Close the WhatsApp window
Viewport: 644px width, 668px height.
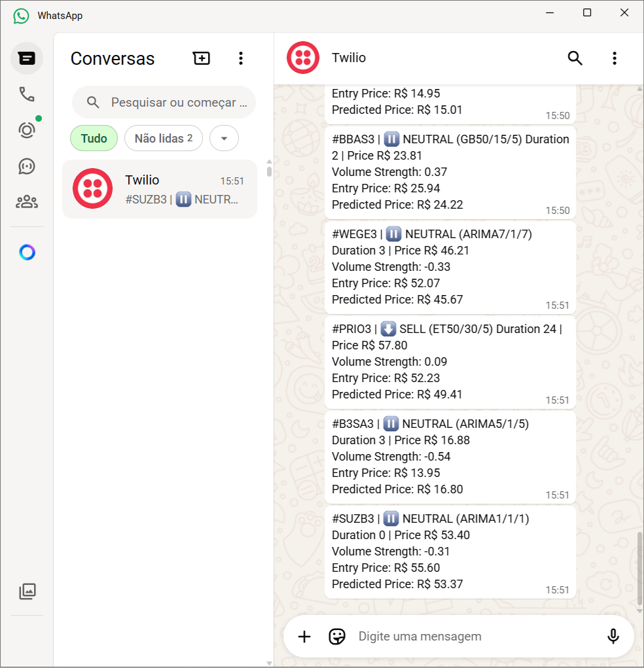pos(624,13)
